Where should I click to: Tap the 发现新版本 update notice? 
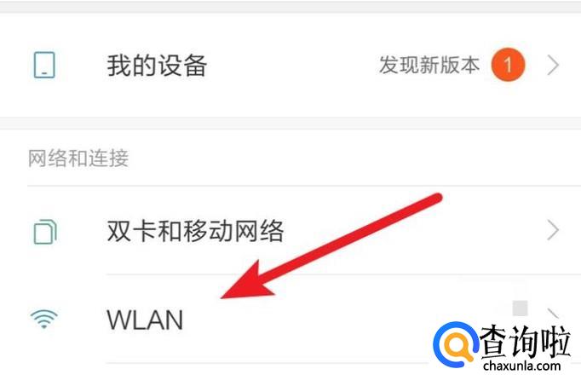pyautogui.click(x=429, y=66)
